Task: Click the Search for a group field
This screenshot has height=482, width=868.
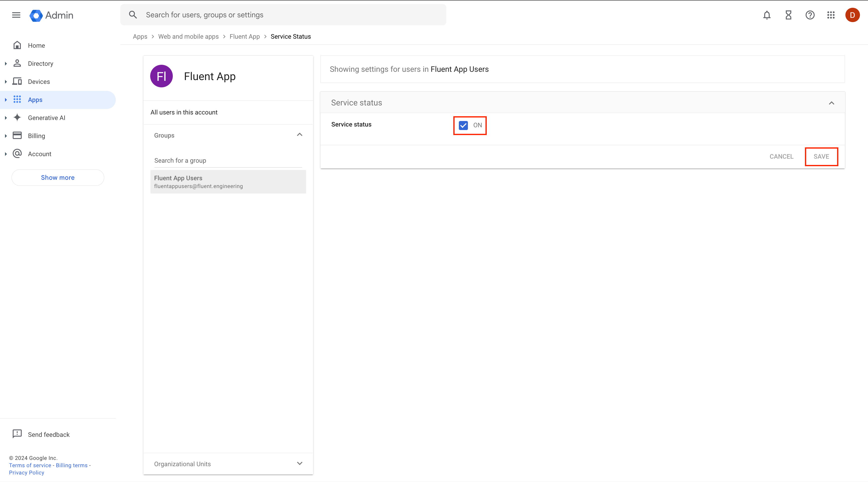Action: pos(228,160)
